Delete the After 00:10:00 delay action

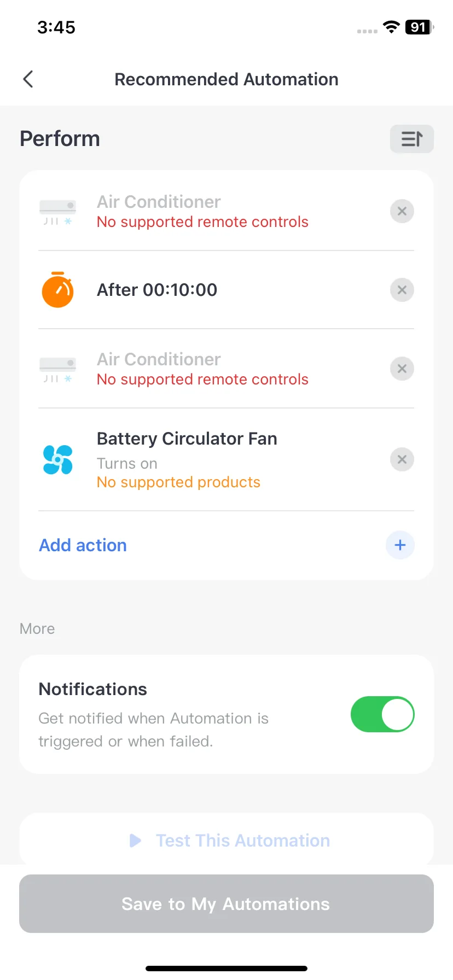(x=402, y=290)
